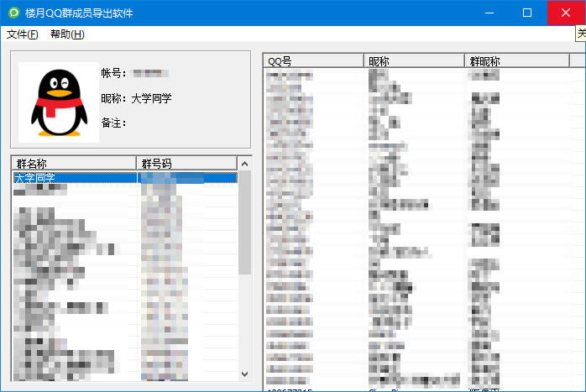
Task: Click the app icon in the title bar
Action: tap(13, 13)
